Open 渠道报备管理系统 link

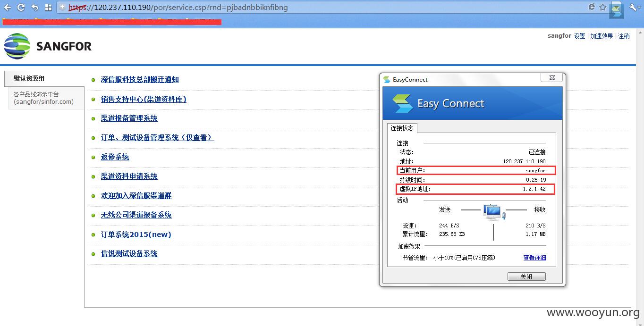click(129, 118)
